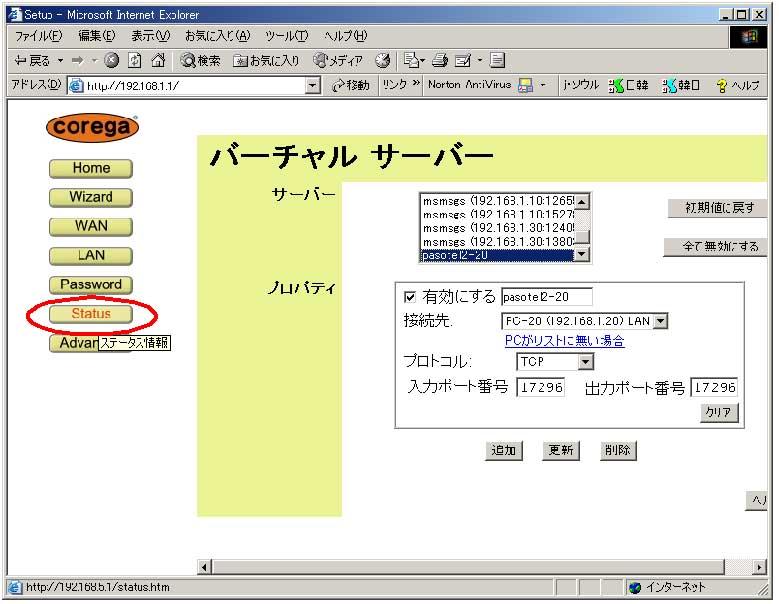
Task: Toggle the 有効にする checkbox
Action: (409, 297)
